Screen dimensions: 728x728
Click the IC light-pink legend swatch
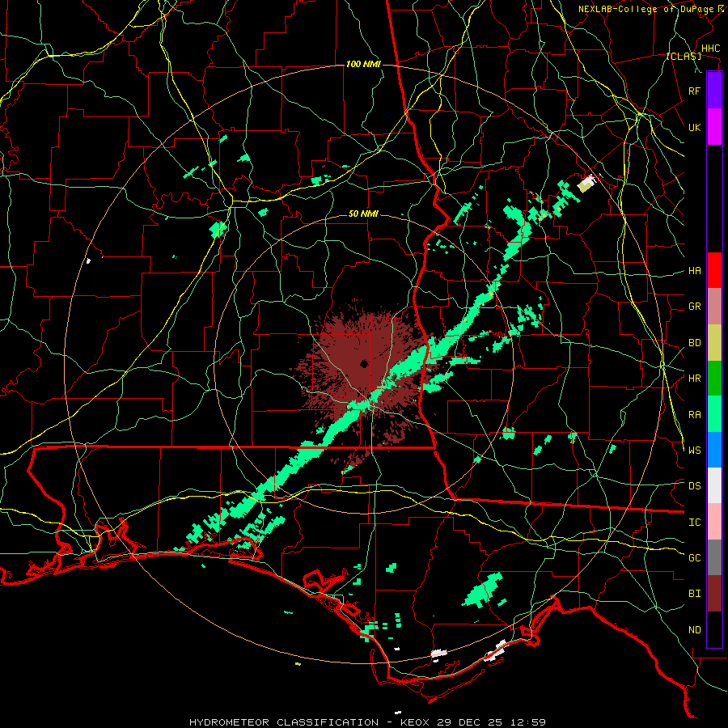tap(714, 522)
